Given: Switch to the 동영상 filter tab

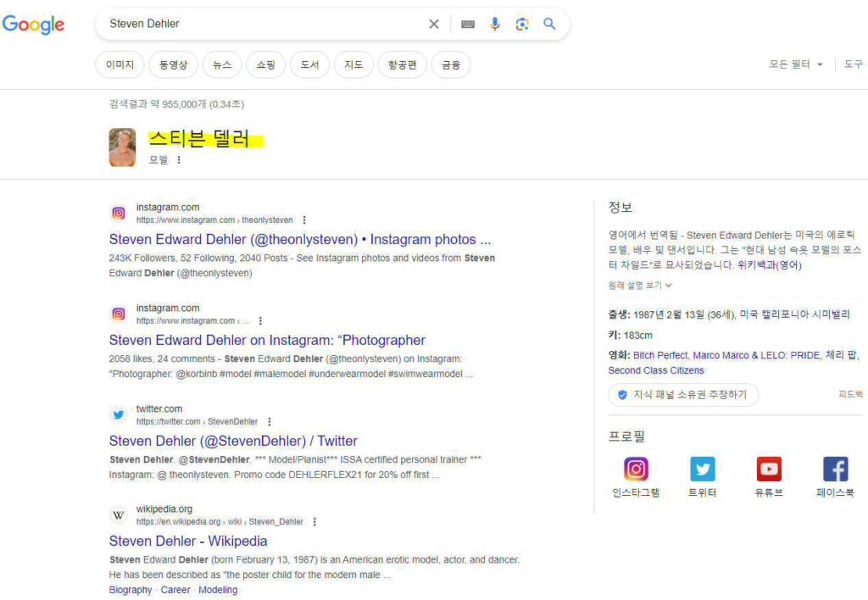Looking at the screenshot, I should pyautogui.click(x=173, y=64).
